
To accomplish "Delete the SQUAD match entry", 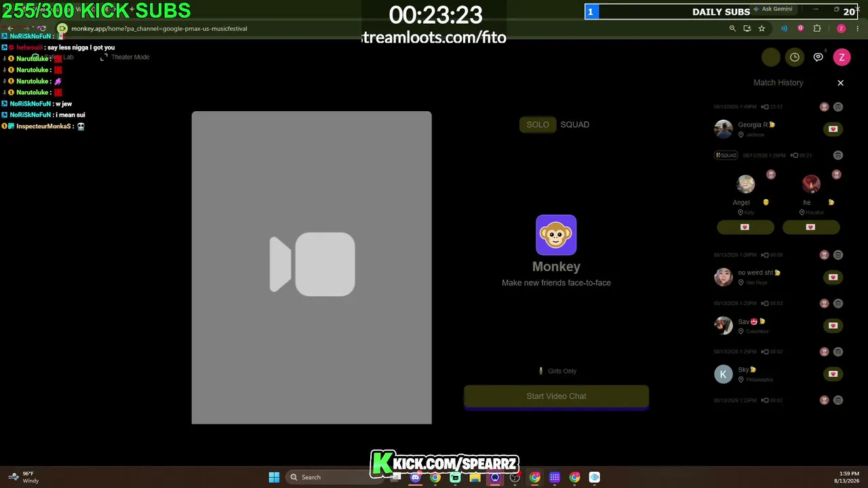I will [838, 155].
